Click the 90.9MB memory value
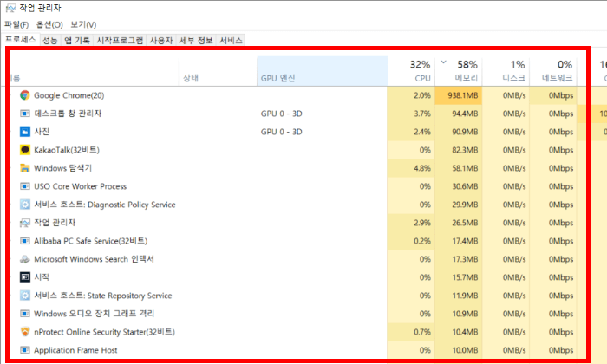The image size is (607, 364). click(465, 132)
